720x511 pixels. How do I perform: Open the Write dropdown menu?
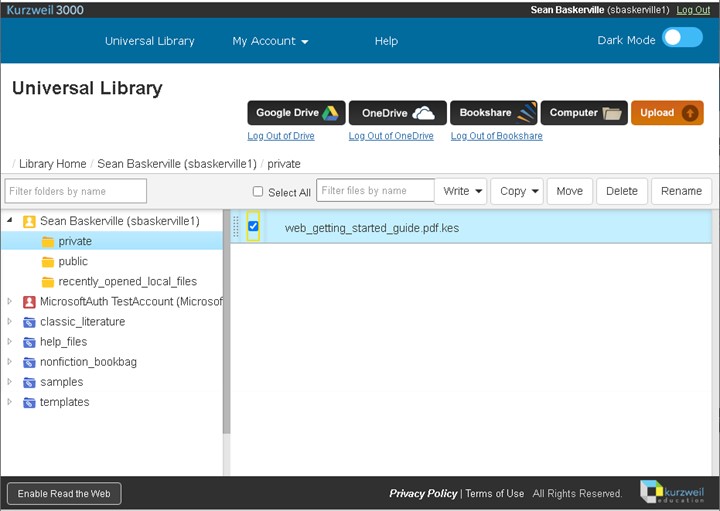[461, 191]
